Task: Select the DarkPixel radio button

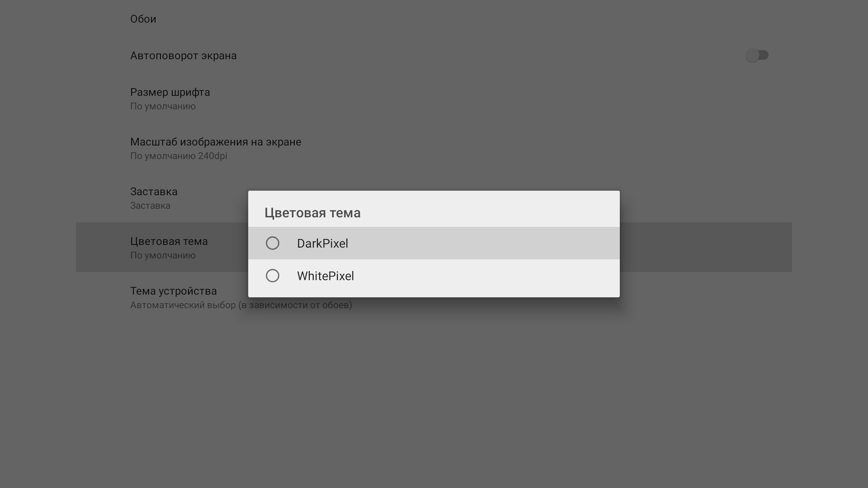Action: 272,243
